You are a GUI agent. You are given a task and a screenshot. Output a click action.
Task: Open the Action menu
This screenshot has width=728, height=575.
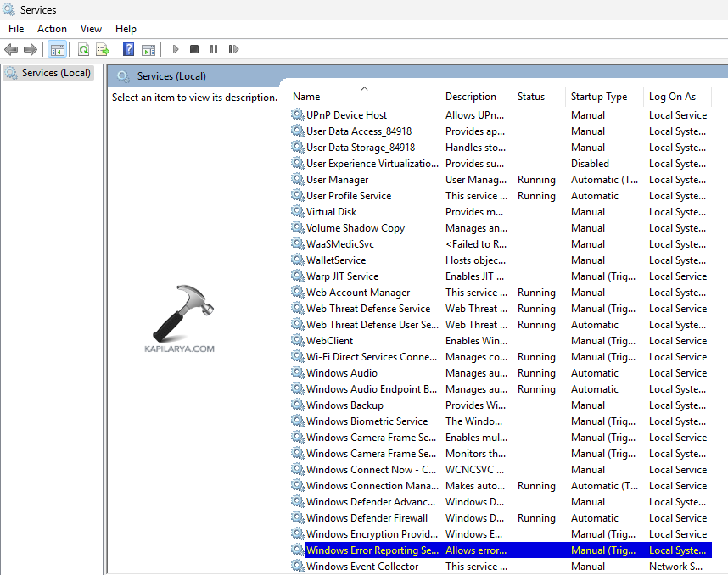click(52, 29)
